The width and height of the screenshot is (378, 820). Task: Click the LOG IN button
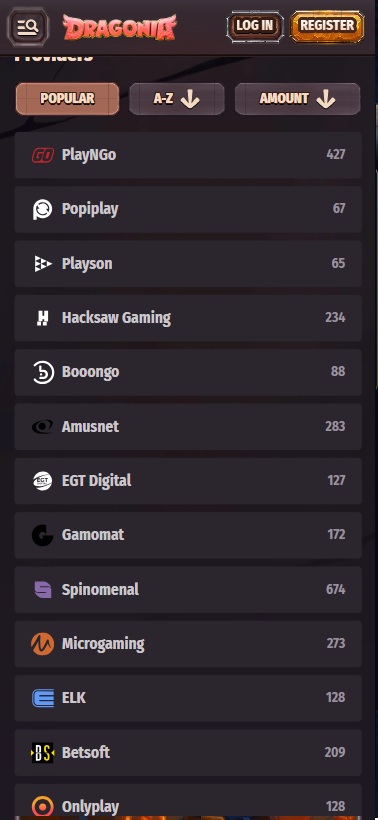coord(255,26)
